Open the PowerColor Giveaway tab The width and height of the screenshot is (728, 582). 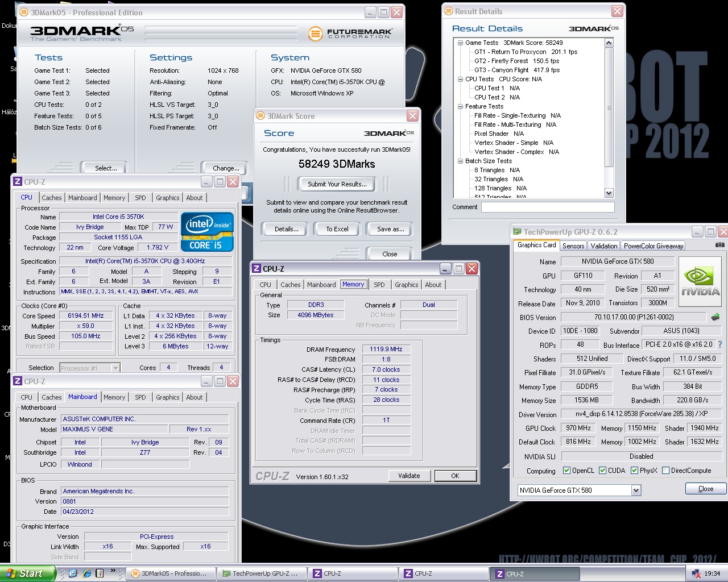(653, 246)
